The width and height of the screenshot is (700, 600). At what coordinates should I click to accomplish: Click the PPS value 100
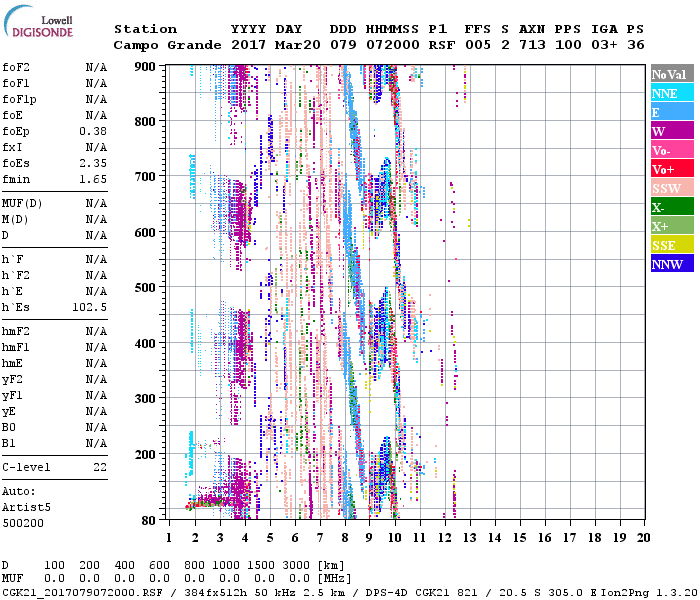point(568,45)
